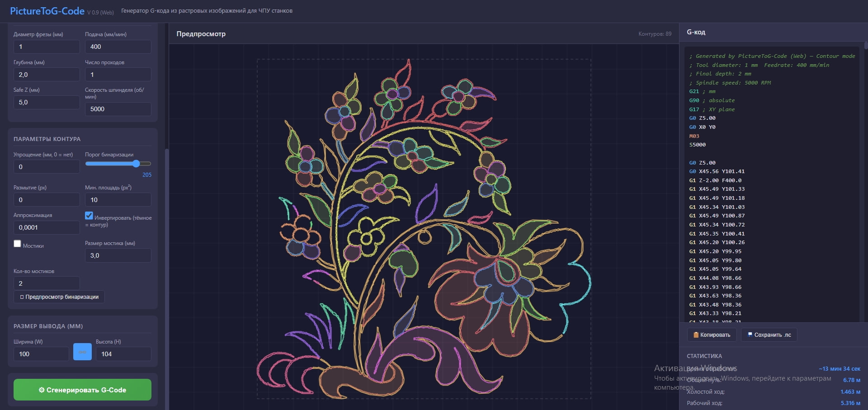Viewport: 868px width, 410px height.
Task: Click the Ширина (W) input field
Action: (x=41, y=354)
